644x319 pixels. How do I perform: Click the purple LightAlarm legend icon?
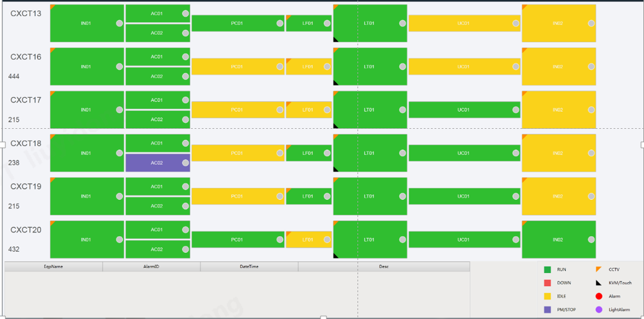point(598,309)
